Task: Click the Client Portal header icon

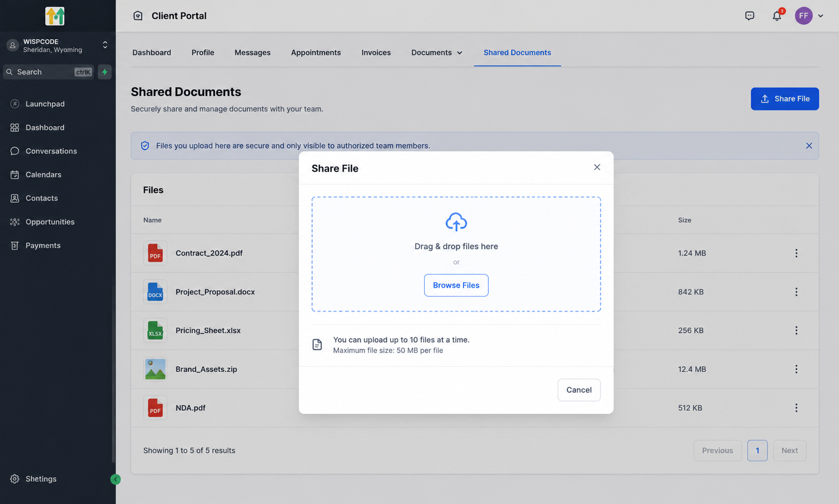Action: click(x=138, y=16)
